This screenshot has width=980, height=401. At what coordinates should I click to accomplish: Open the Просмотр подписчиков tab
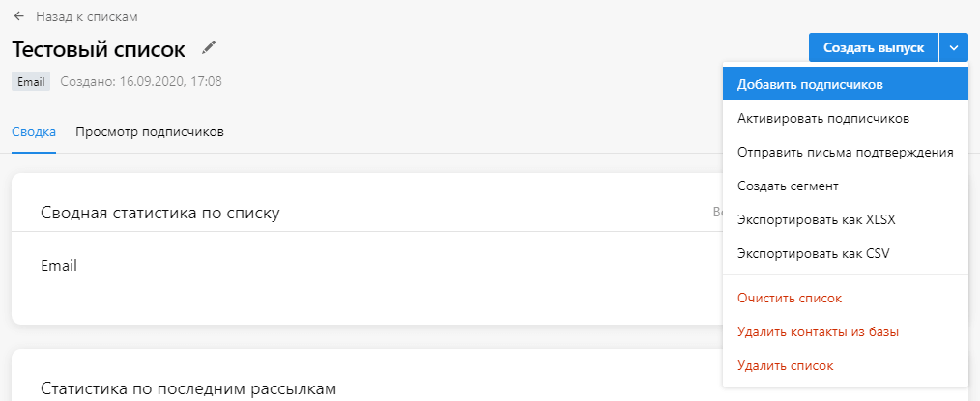[x=150, y=132]
